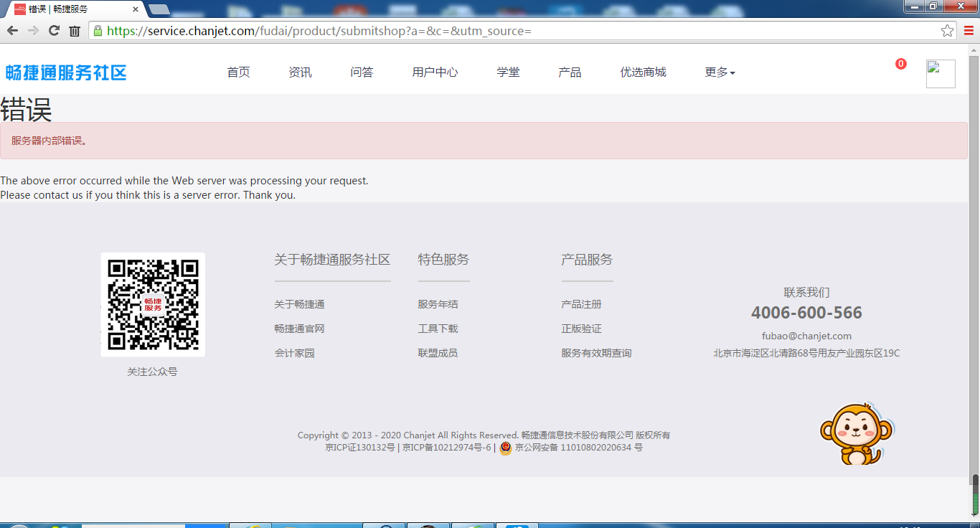Go to 用户中心
The width and height of the screenshot is (980, 528).
click(x=435, y=72)
